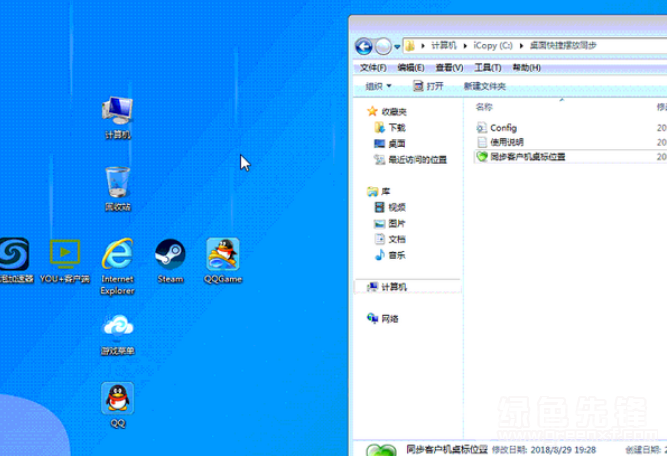Expand the arrow after iCopy (C:) in path

coord(521,46)
